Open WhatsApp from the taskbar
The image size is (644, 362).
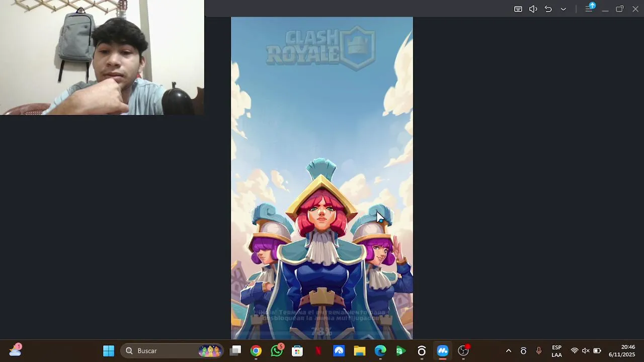pyautogui.click(x=277, y=350)
